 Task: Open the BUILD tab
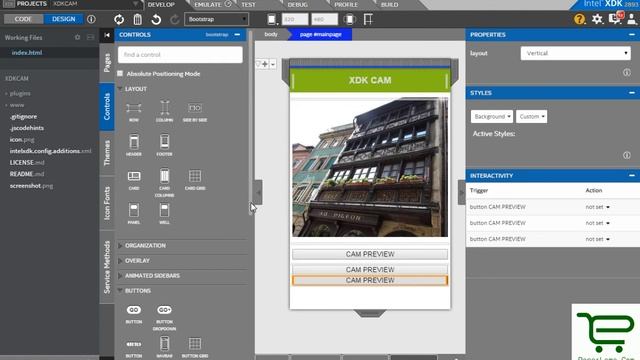point(389,4)
